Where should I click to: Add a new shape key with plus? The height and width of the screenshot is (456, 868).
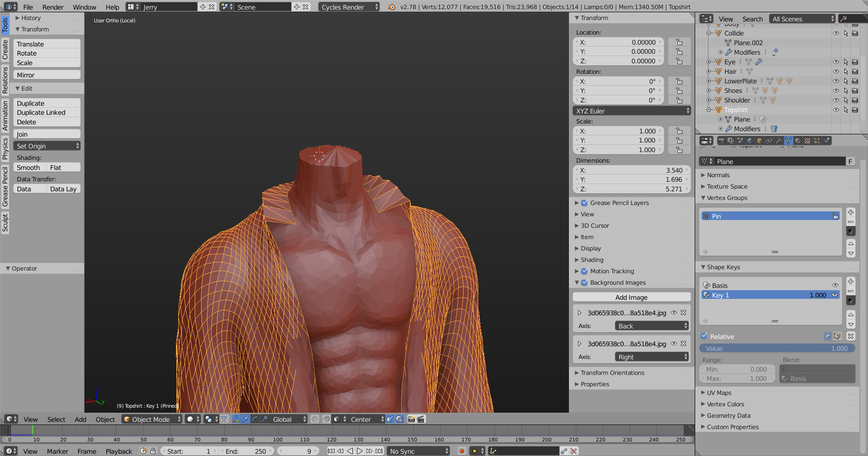[851, 282]
